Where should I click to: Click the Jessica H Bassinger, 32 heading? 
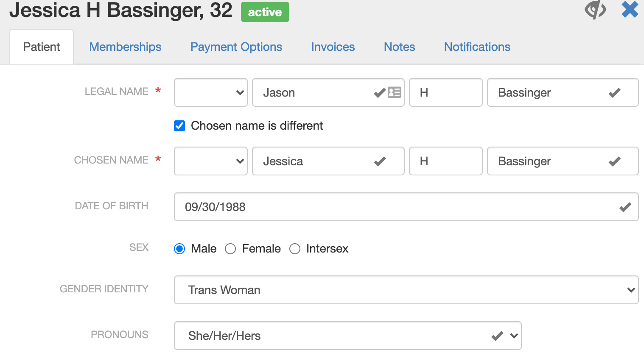(121, 10)
